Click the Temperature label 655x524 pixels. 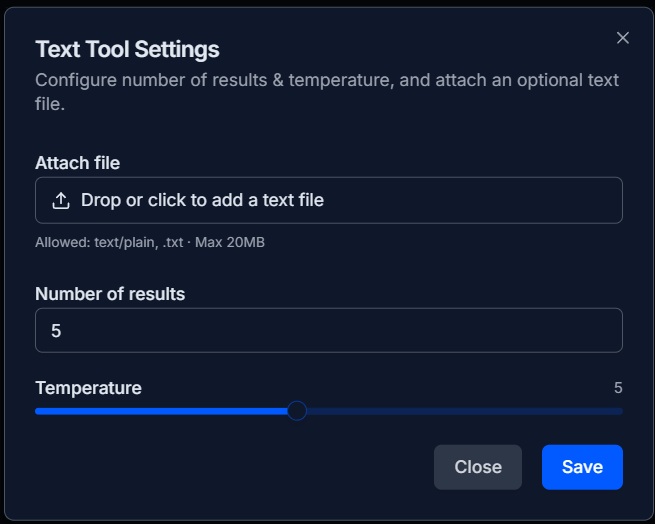point(88,388)
